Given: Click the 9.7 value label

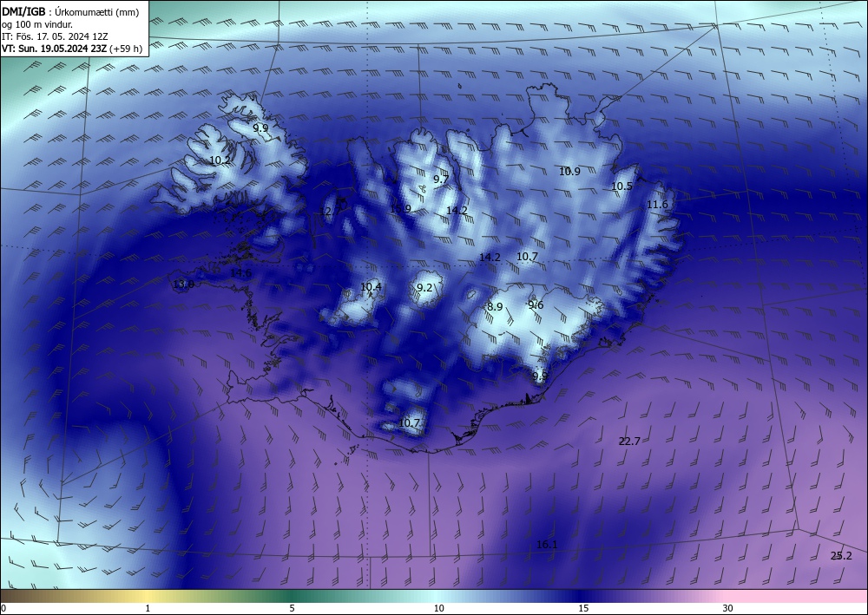Looking at the screenshot, I should coord(441,180).
